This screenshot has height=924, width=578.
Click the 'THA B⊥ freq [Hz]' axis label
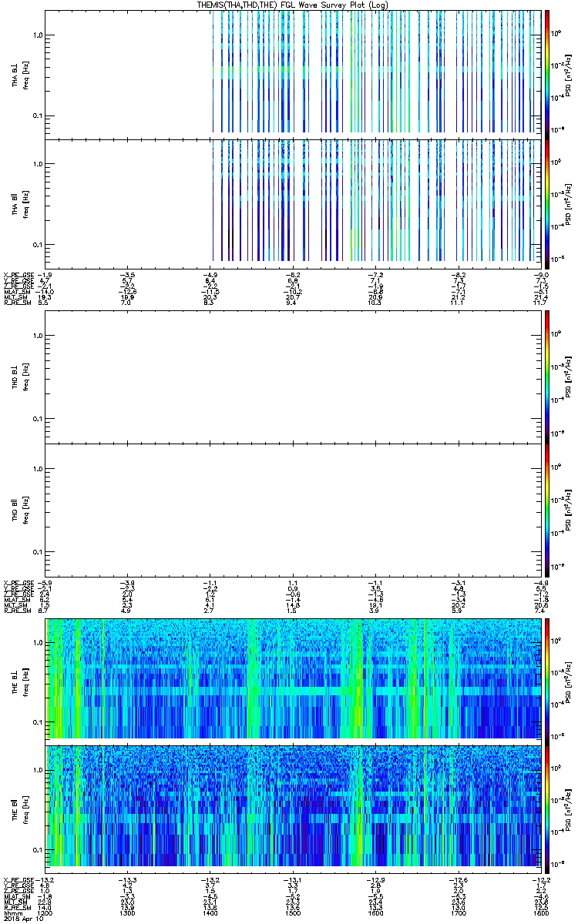click(x=19, y=74)
